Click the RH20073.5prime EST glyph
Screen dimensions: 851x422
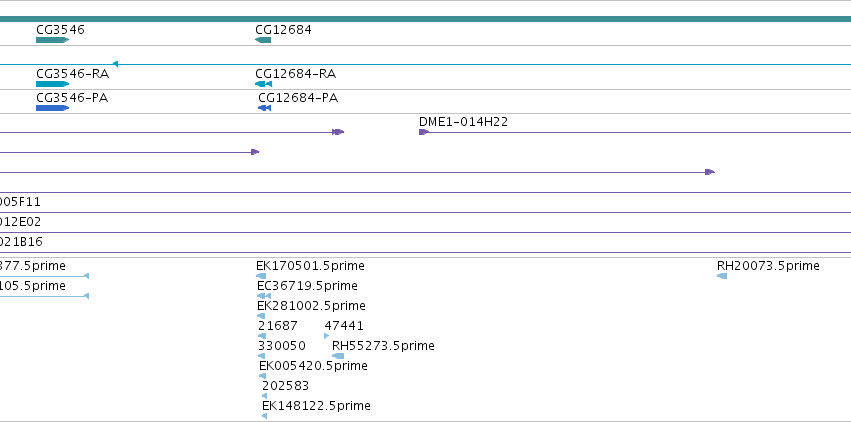point(722,276)
